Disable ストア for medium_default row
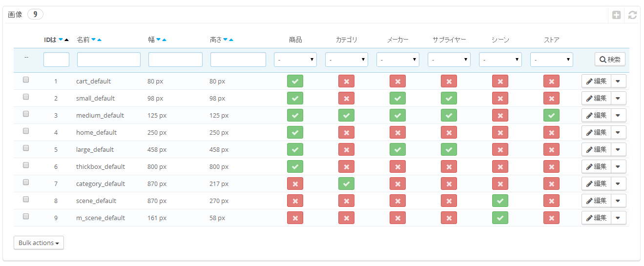Screen dimensions: 644x266 [551, 116]
